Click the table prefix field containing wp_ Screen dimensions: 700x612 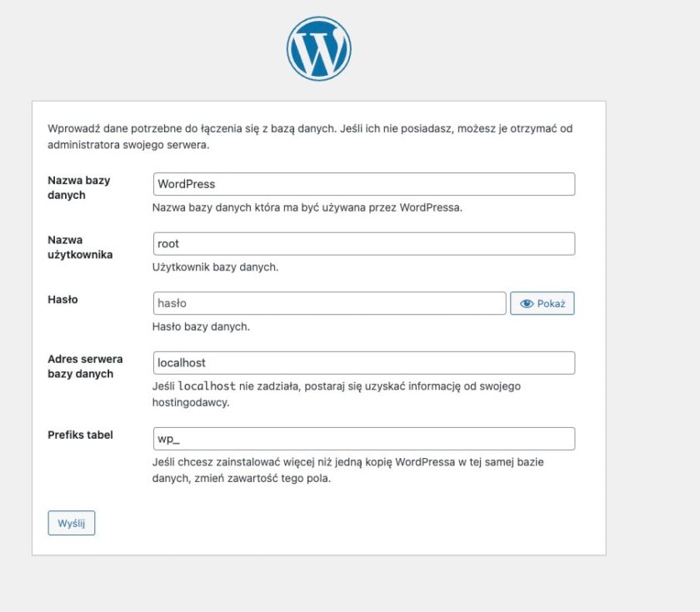tap(362, 438)
